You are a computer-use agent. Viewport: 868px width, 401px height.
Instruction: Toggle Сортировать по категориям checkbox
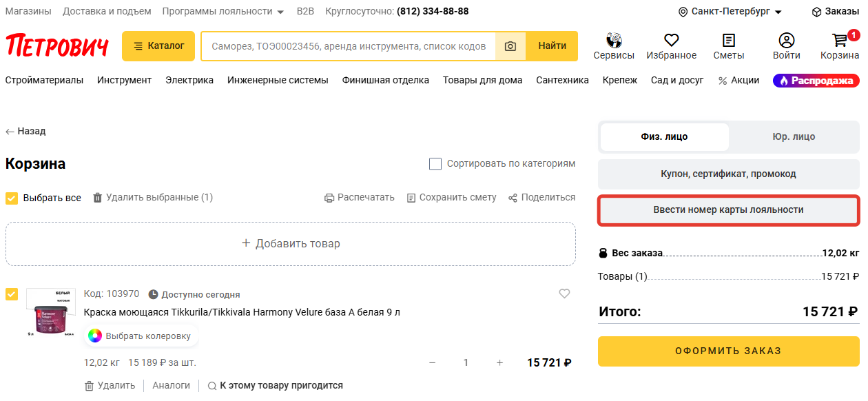point(435,164)
